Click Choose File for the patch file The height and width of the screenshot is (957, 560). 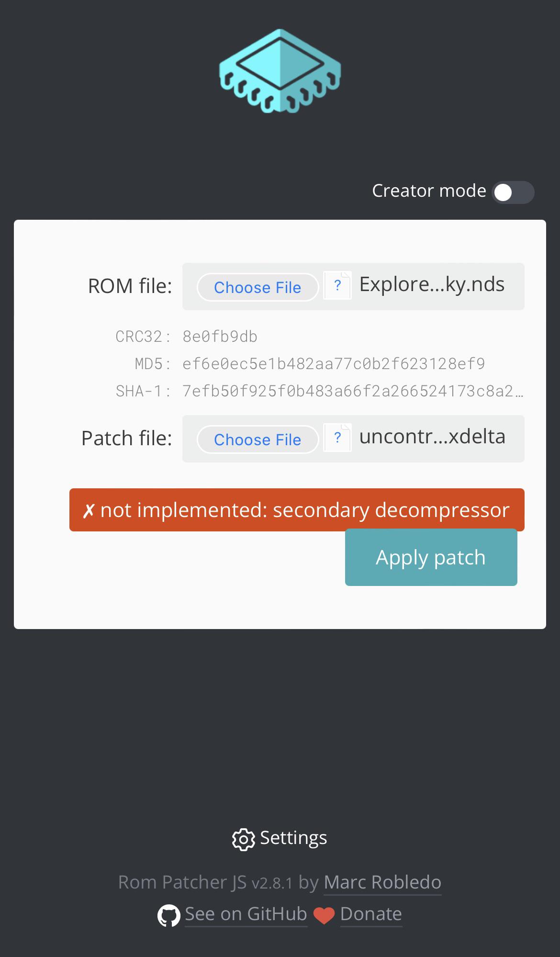(258, 439)
